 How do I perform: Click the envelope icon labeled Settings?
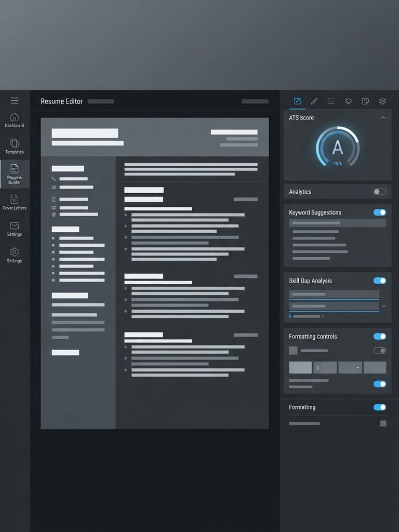click(x=14, y=225)
